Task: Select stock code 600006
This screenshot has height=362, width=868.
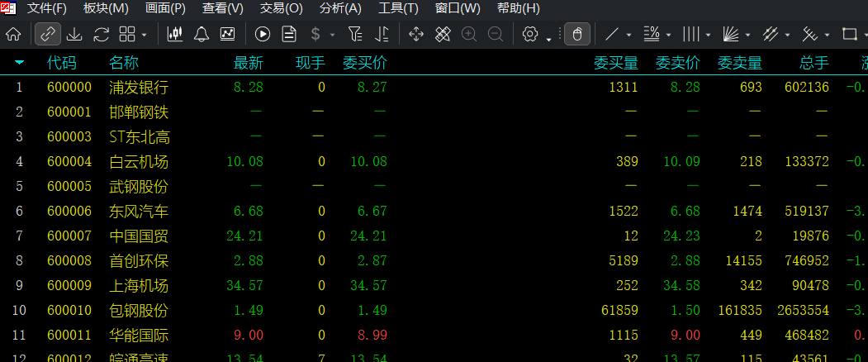Action: pyautogui.click(x=69, y=212)
